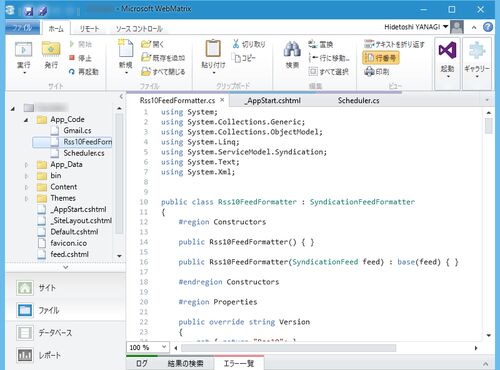Paste with the 貼り付け clipboard icon

tap(213, 48)
